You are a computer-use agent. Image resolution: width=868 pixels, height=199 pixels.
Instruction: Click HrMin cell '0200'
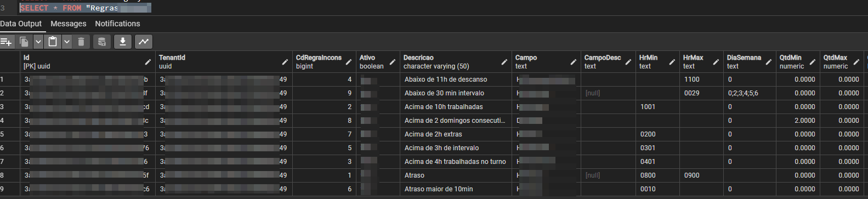click(x=657, y=134)
